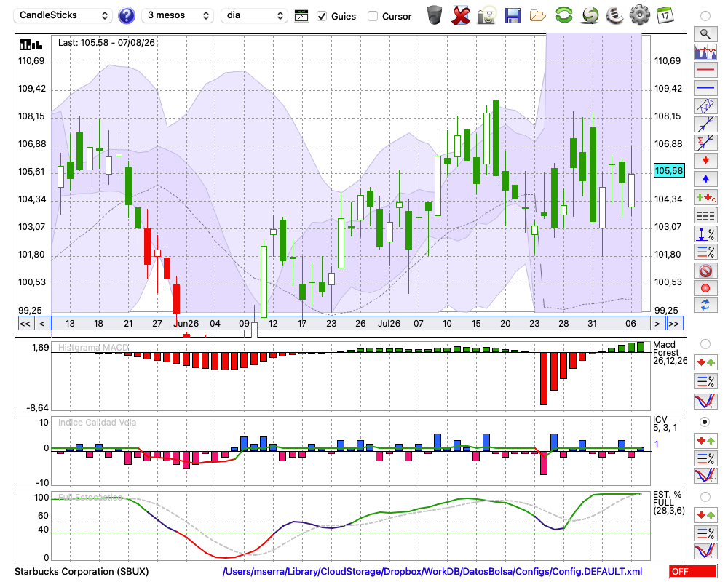Click the 'EST. % FULL (28,3,6)' label
The height and width of the screenshot is (582, 728).
click(x=668, y=503)
